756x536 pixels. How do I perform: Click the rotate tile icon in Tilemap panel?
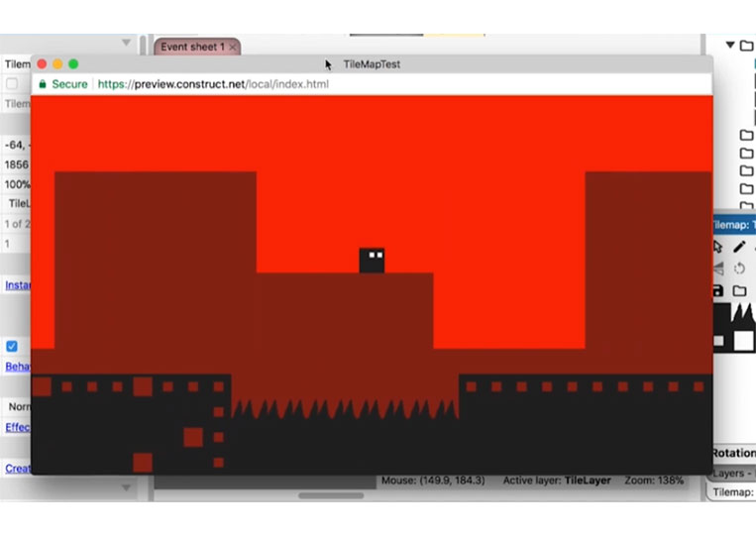pos(739,268)
